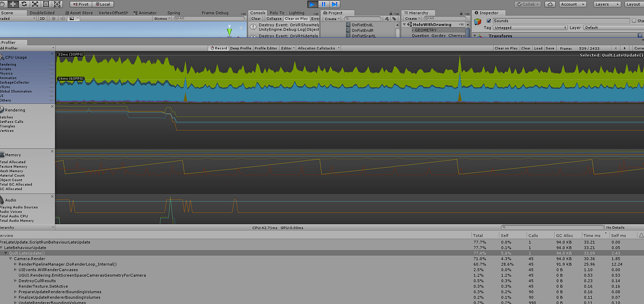Close the CPU Usage profiler module
The width and height of the screenshot is (644, 304).
(52, 54)
